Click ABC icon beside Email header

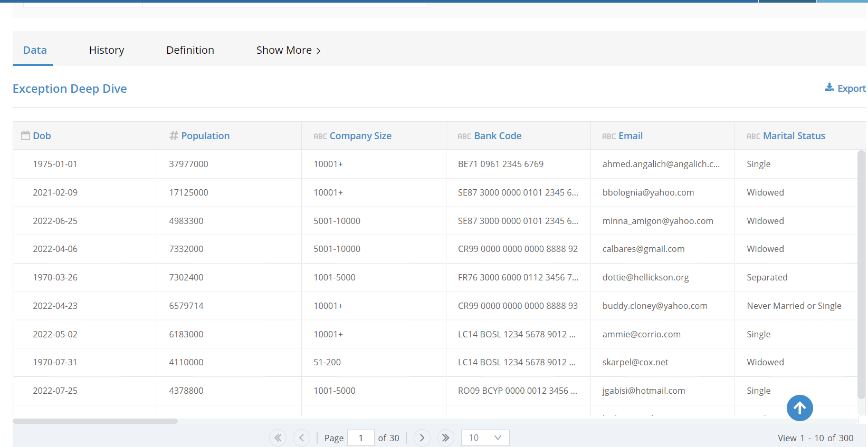pyautogui.click(x=609, y=137)
